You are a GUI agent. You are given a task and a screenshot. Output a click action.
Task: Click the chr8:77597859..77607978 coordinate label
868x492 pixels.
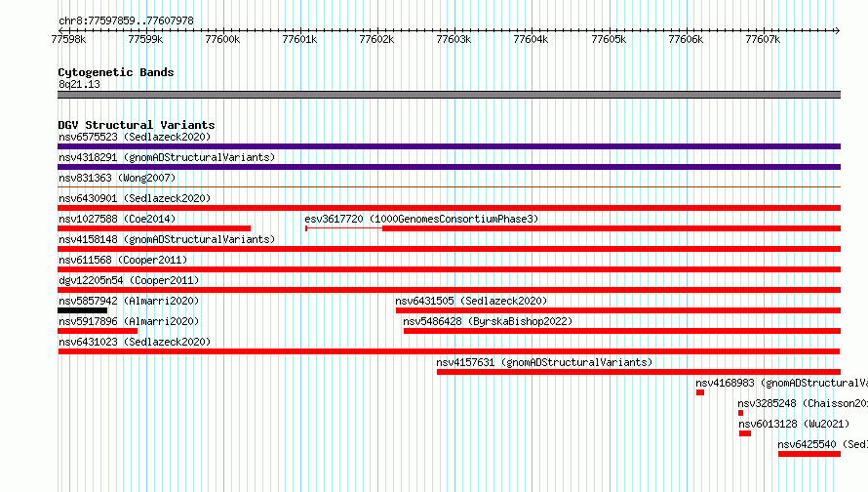click(126, 20)
